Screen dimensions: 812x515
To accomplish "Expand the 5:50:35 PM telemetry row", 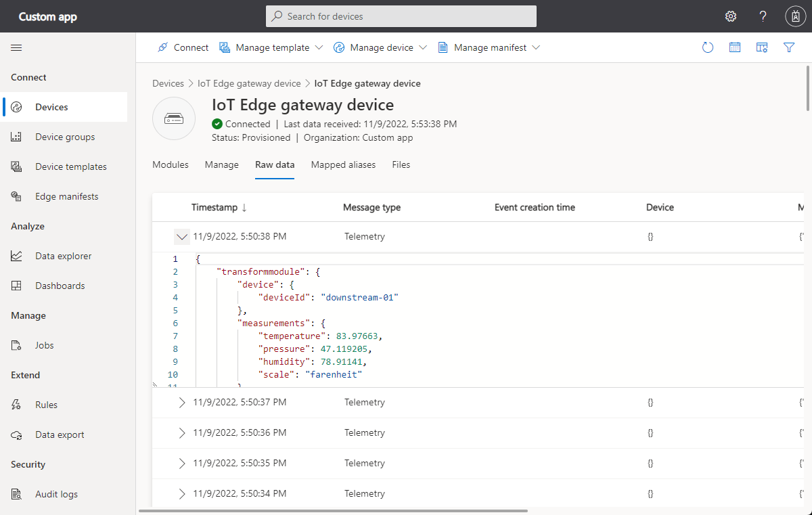I will [181, 464].
